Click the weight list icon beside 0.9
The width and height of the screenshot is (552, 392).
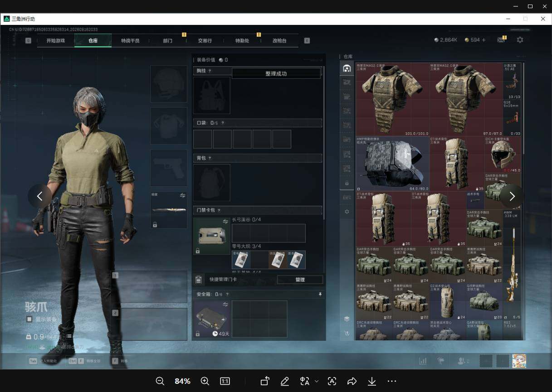69,336
